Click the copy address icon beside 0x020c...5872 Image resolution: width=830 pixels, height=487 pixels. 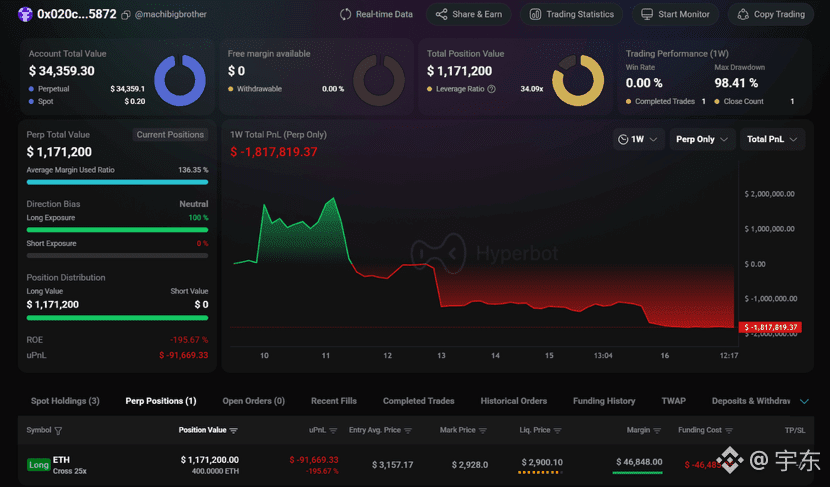tap(125, 15)
